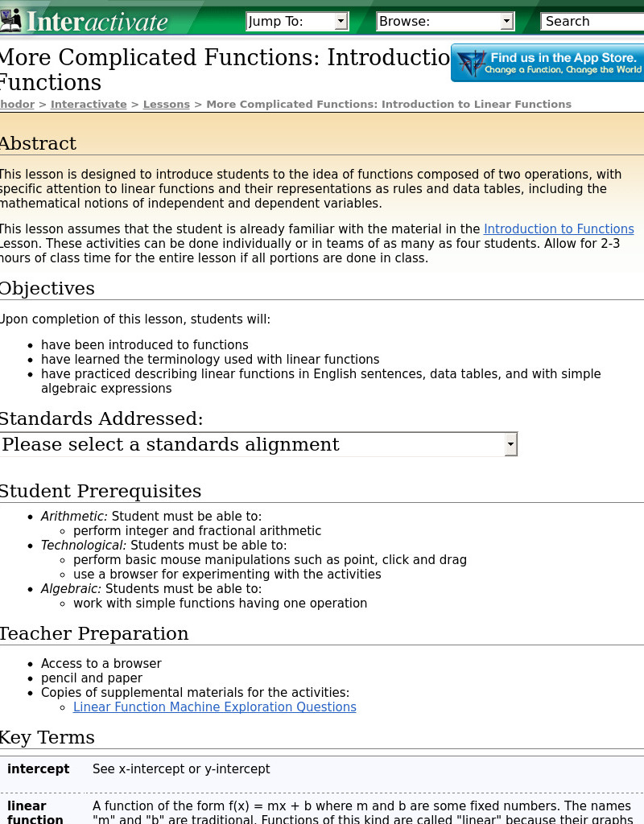
Task: Click Shodor in the breadcrumb trail
Action: click(x=17, y=104)
